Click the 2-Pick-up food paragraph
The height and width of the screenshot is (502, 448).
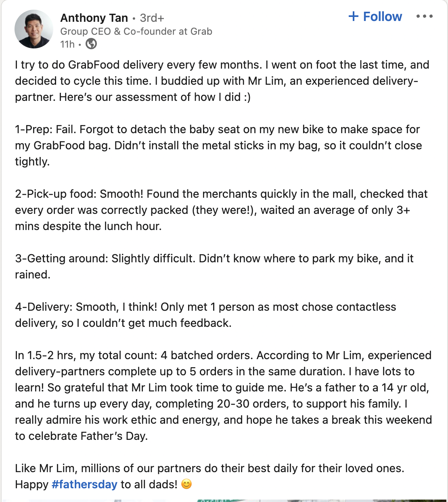point(221,210)
